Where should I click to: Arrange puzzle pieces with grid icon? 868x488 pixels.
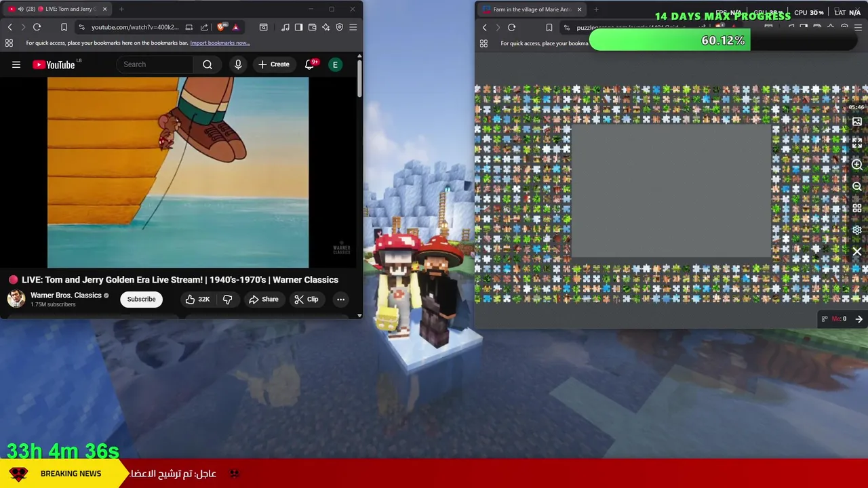pyautogui.click(x=857, y=208)
